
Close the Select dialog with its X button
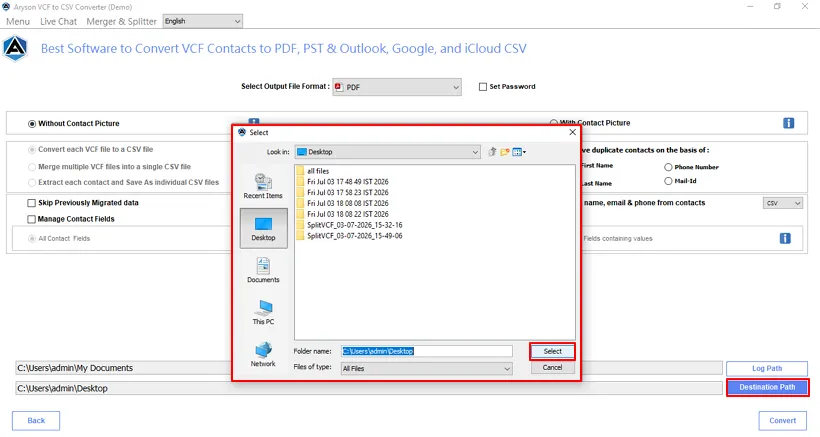point(573,132)
